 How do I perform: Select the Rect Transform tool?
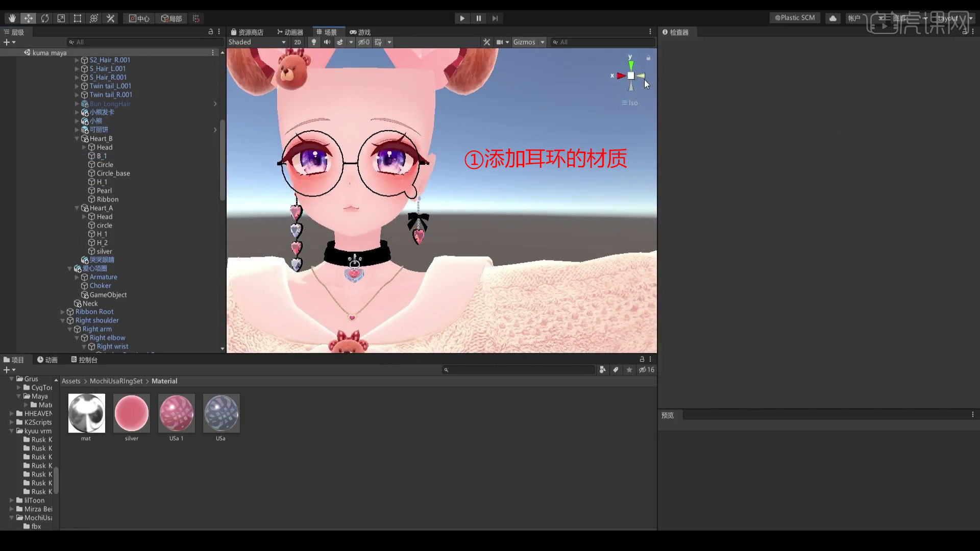78,18
